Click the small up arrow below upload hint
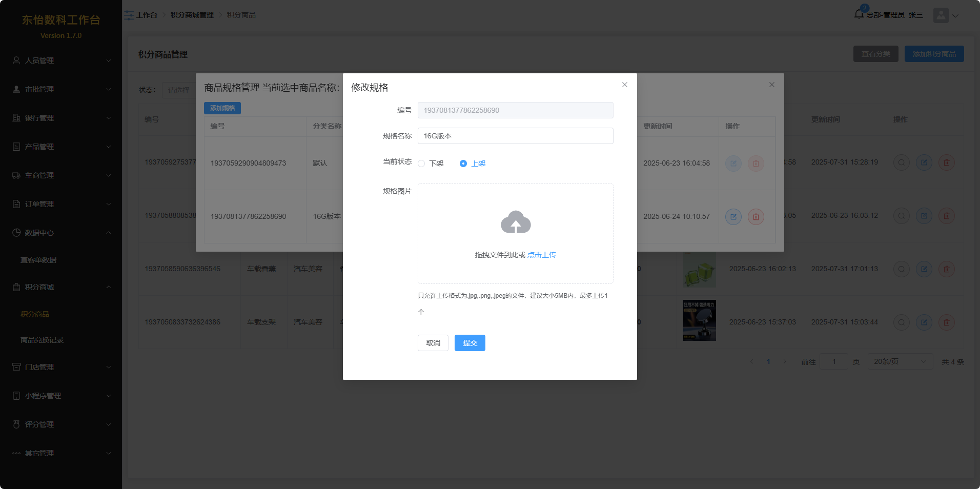The height and width of the screenshot is (489, 980). click(x=421, y=312)
